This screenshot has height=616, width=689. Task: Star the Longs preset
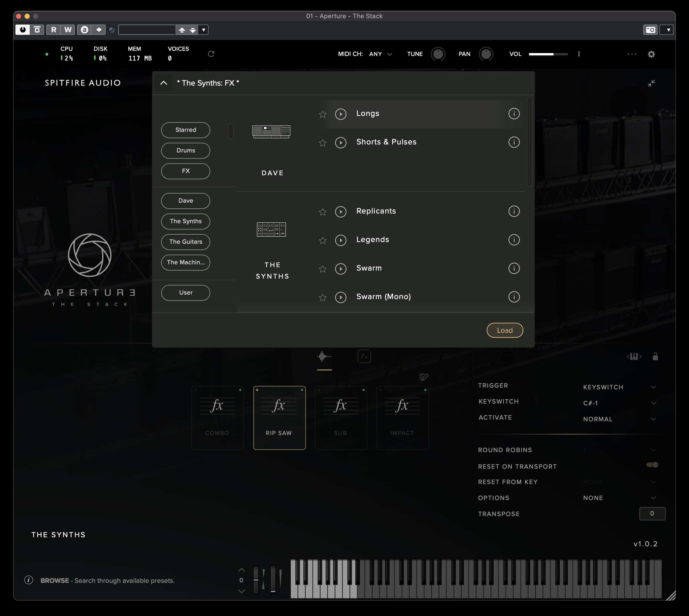point(323,114)
